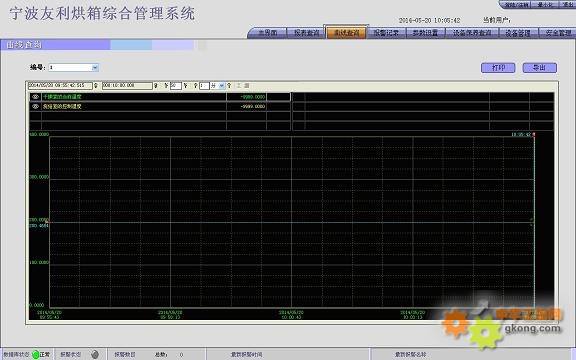Click the grey alarm status indicator light
The image size is (576, 360).
(95, 354)
